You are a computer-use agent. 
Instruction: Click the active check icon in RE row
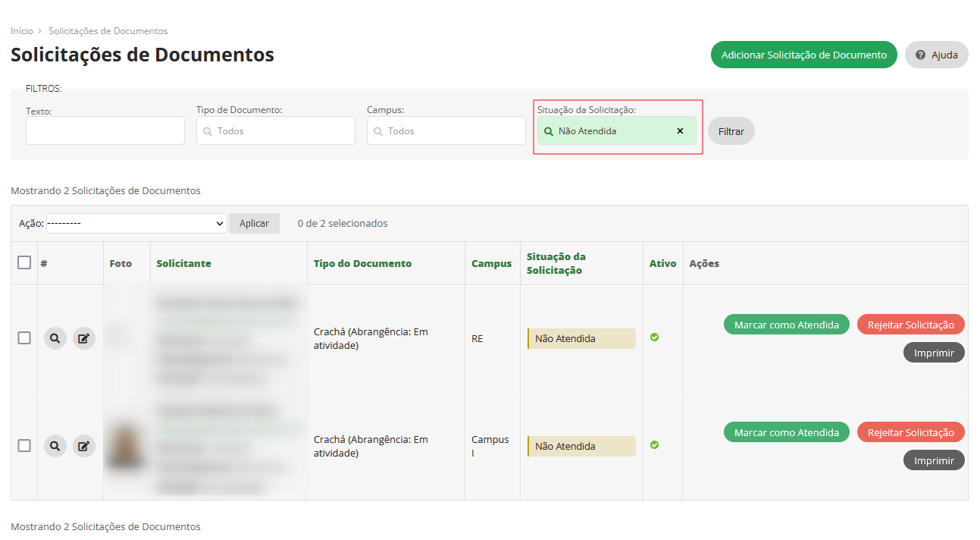click(x=654, y=337)
